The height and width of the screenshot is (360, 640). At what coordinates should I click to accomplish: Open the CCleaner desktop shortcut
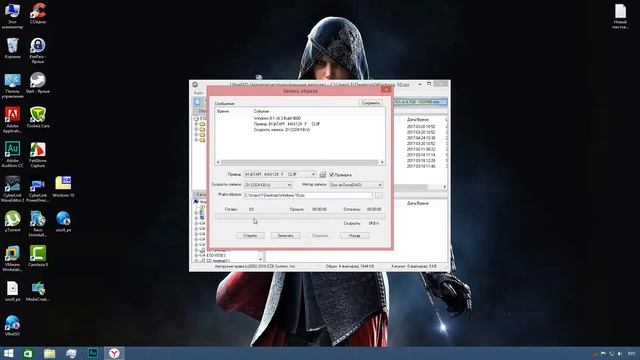click(x=38, y=13)
